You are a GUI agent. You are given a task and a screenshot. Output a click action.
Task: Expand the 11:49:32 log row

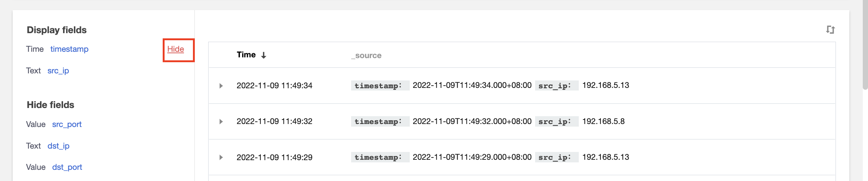tap(221, 122)
